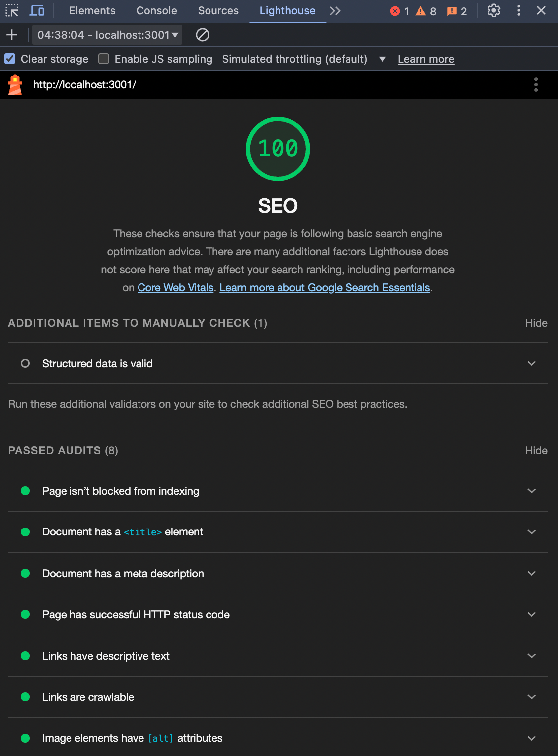Open the Core Web Vitals link
Screen dimensions: 558x756
click(175, 288)
